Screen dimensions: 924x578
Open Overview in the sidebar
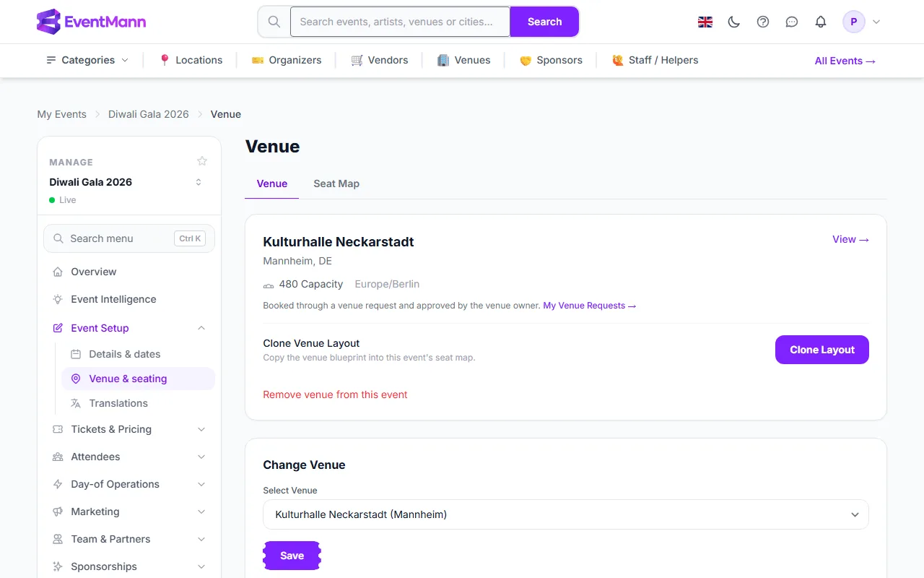pos(129,272)
